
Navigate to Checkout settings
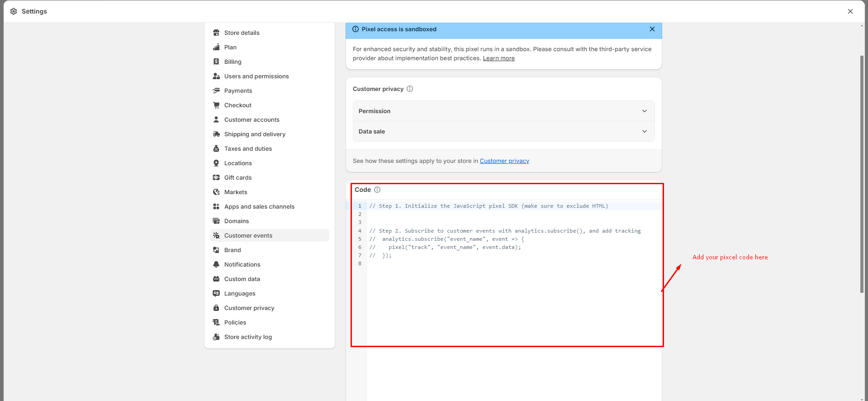coord(270,105)
